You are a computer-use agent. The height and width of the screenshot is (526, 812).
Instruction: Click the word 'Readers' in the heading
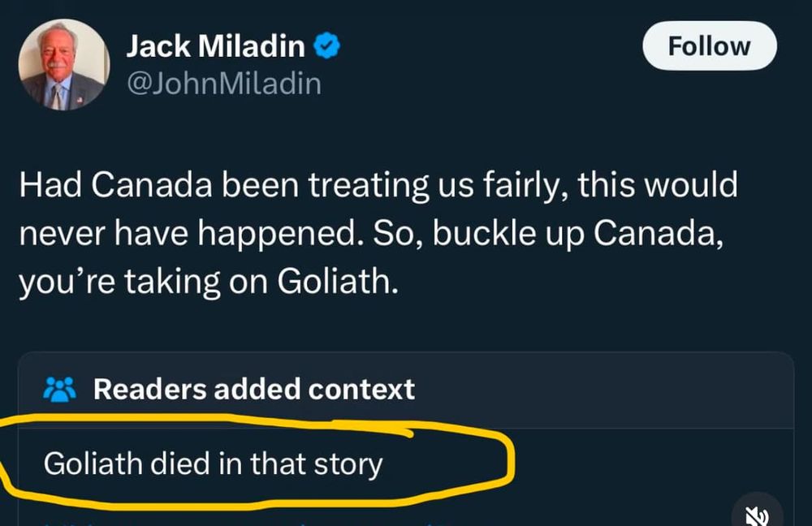[x=149, y=390]
